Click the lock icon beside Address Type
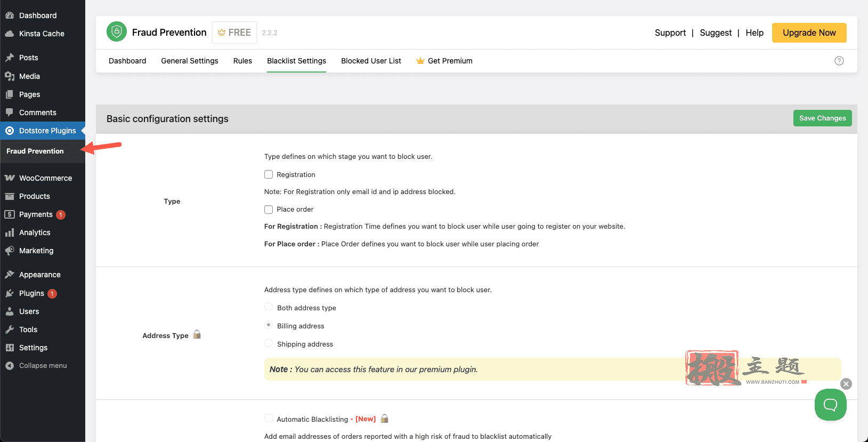 pyautogui.click(x=197, y=334)
